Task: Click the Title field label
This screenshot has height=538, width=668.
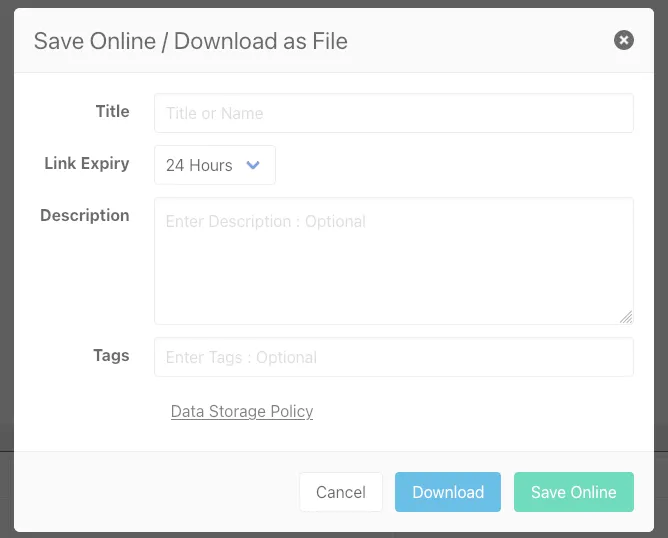Action: click(x=112, y=111)
